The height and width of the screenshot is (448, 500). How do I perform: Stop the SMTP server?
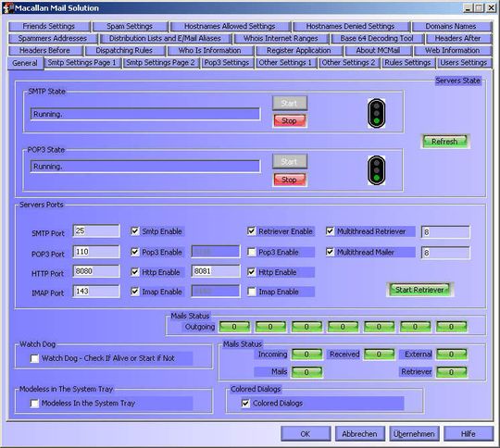(x=290, y=121)
